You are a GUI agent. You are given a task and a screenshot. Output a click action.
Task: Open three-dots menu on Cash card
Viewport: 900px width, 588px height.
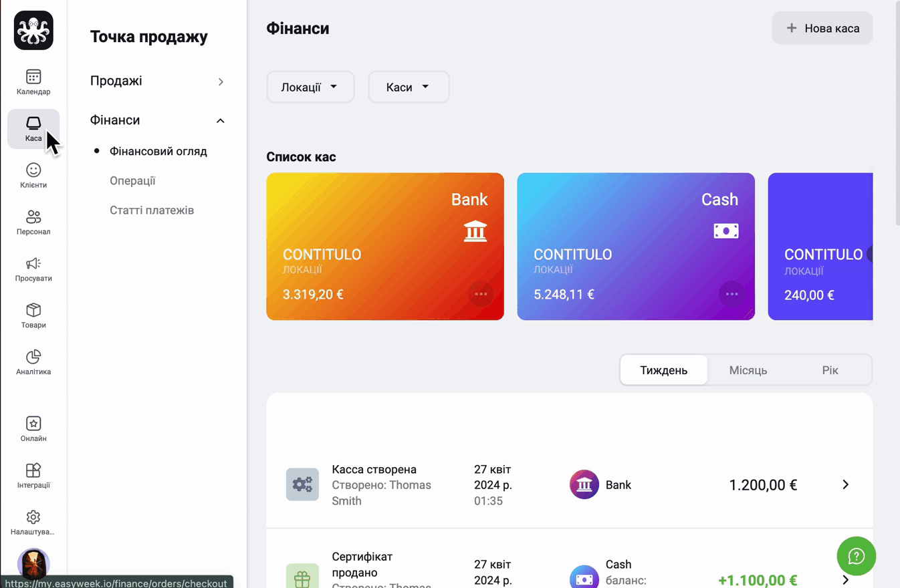[732, 294]
